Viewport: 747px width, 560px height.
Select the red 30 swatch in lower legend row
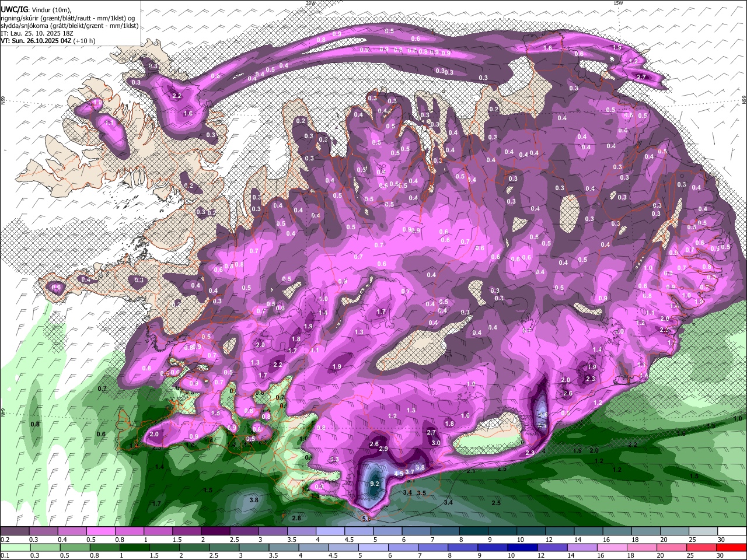(x=732, y=548)
